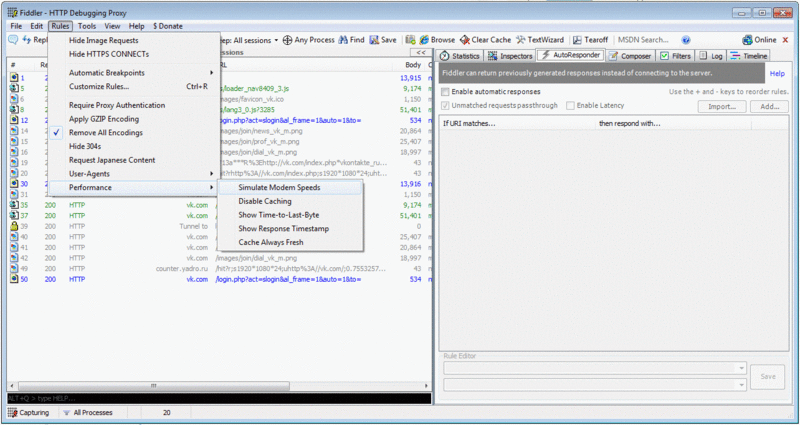Open the Edit menu
800x425 pixels.
(x=37, y=26)
